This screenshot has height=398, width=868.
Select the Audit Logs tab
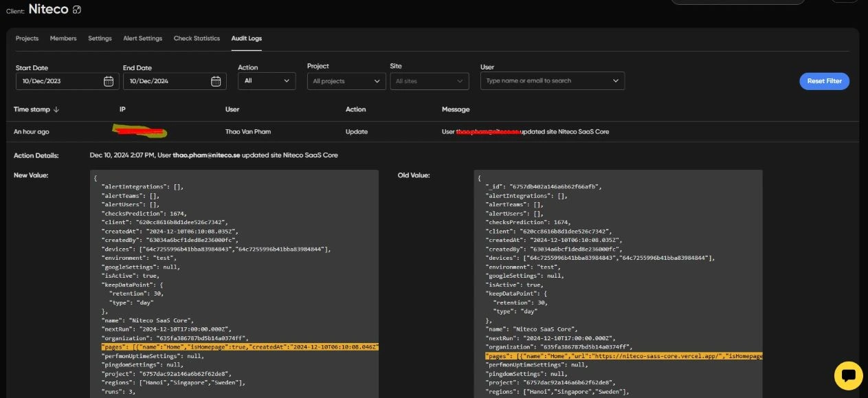pyautogui.click(x=246, y=38)
